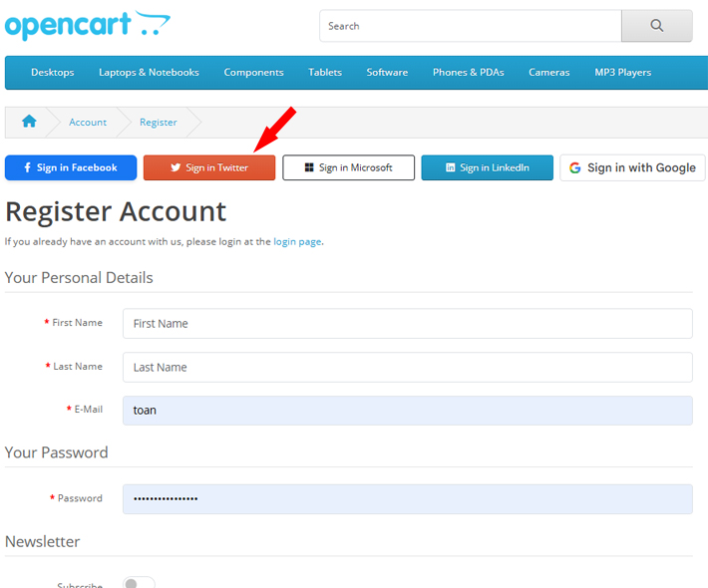Open the MP3 Players menu
708x588 pixels.
(622, 72)
